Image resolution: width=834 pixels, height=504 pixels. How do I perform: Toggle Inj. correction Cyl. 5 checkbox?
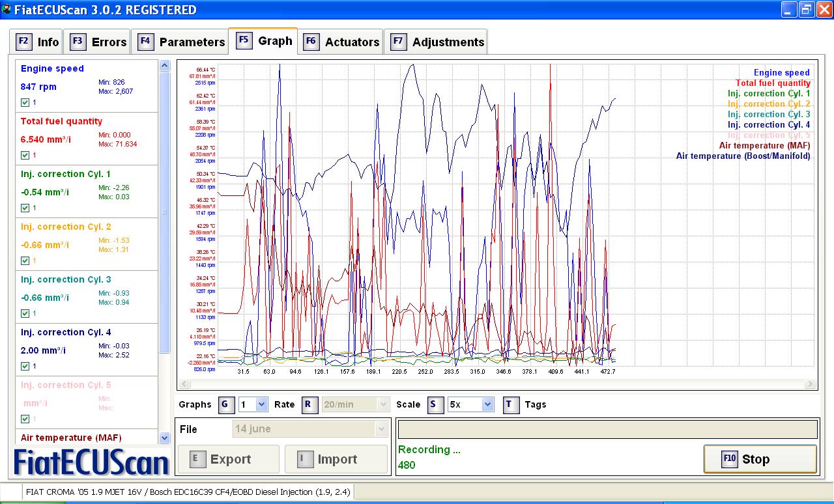(x=25, y=419)
